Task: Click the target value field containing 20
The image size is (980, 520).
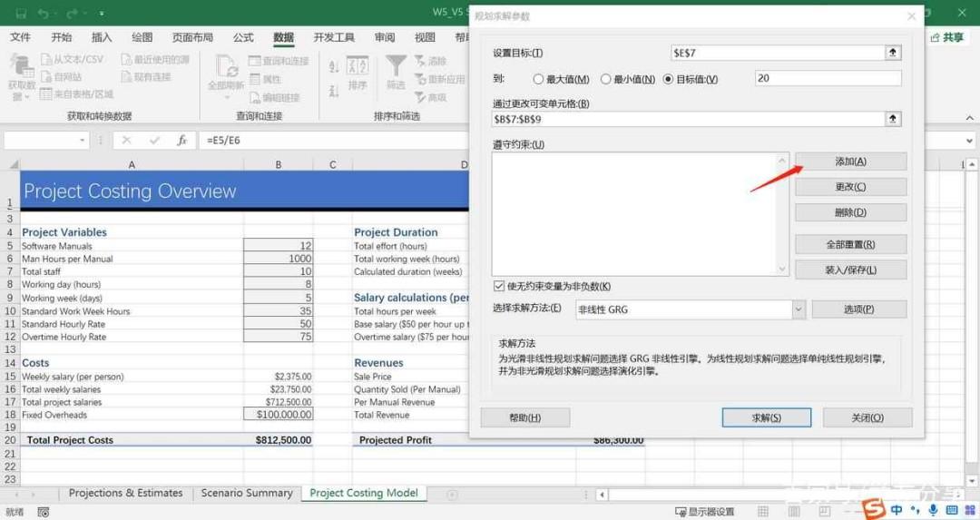Action: pos(828,78)
